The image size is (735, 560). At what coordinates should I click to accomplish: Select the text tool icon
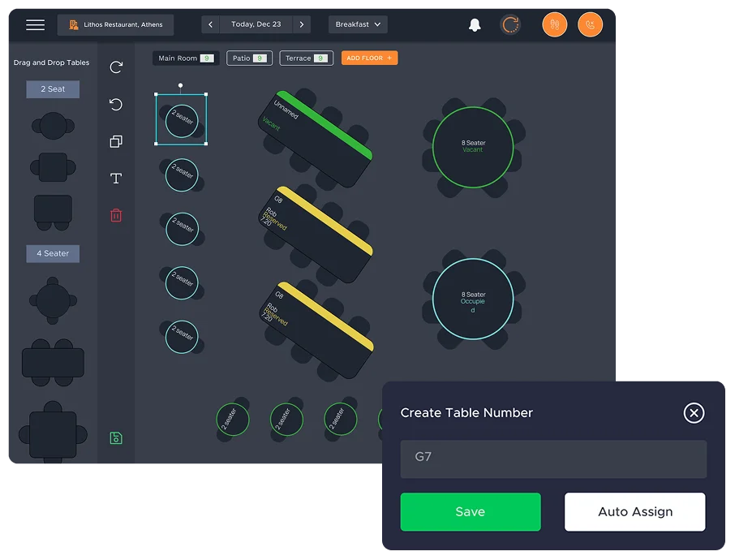point(116,179)
